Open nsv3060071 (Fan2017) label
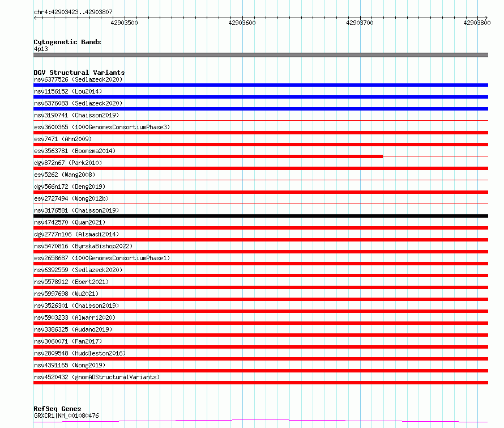The image size is (504, 428). click(x=68, y=341)
